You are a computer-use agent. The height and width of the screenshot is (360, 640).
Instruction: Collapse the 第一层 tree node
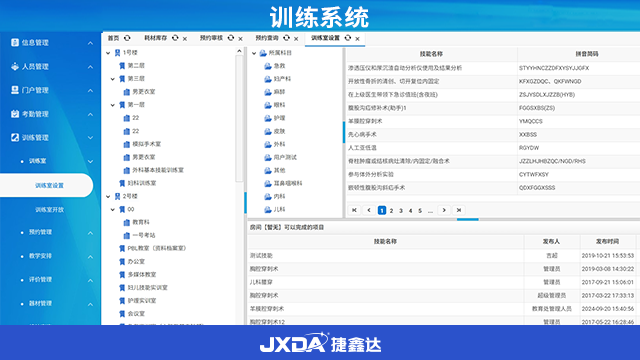[x=113, y=105]
